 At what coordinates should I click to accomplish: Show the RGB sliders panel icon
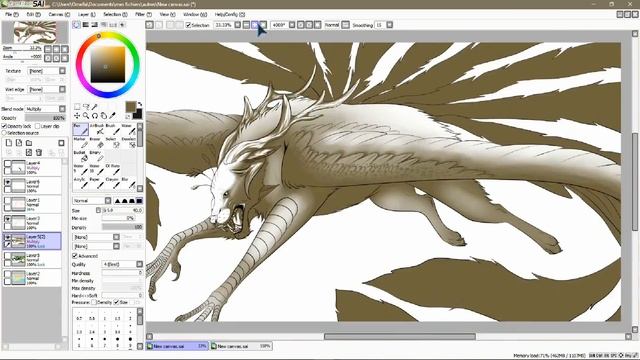coord(86,25)
